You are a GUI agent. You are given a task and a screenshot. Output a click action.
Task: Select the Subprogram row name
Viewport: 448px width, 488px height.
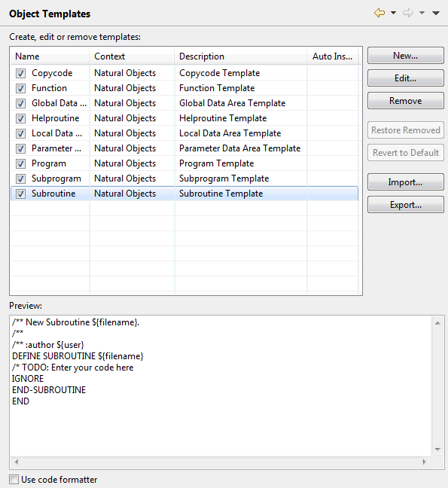pyautogui.click(x=56, y=178)
